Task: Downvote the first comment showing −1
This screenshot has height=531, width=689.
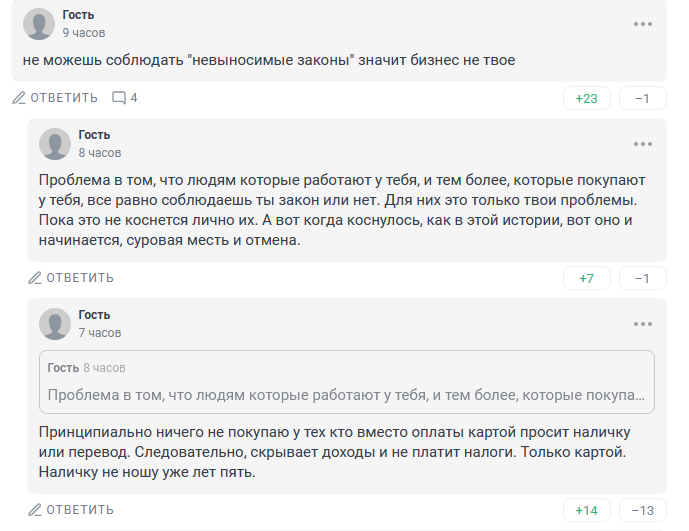Action: (x=642, y=98)
